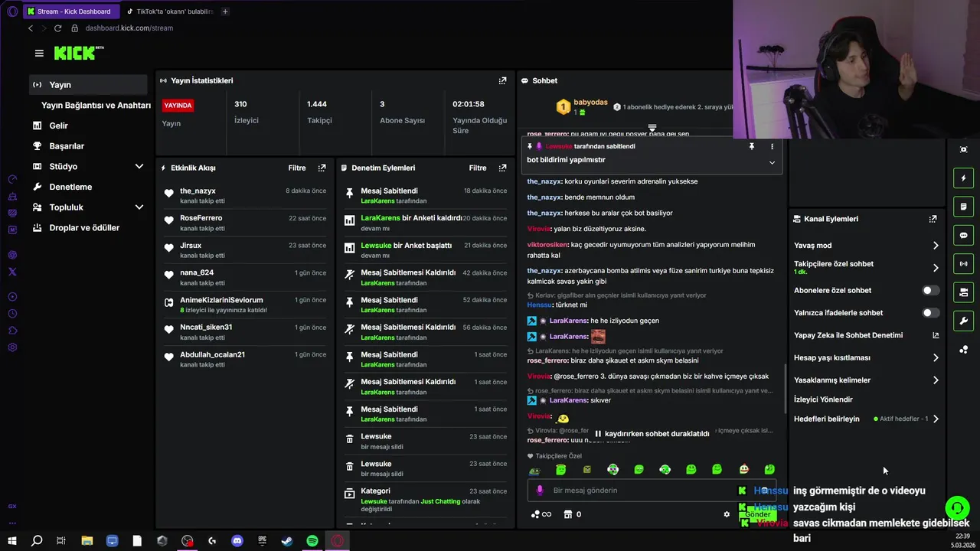This screenshot has height=551, width=980.
Task: Open pinned message three-dot options
Action: tap(772, 146)
